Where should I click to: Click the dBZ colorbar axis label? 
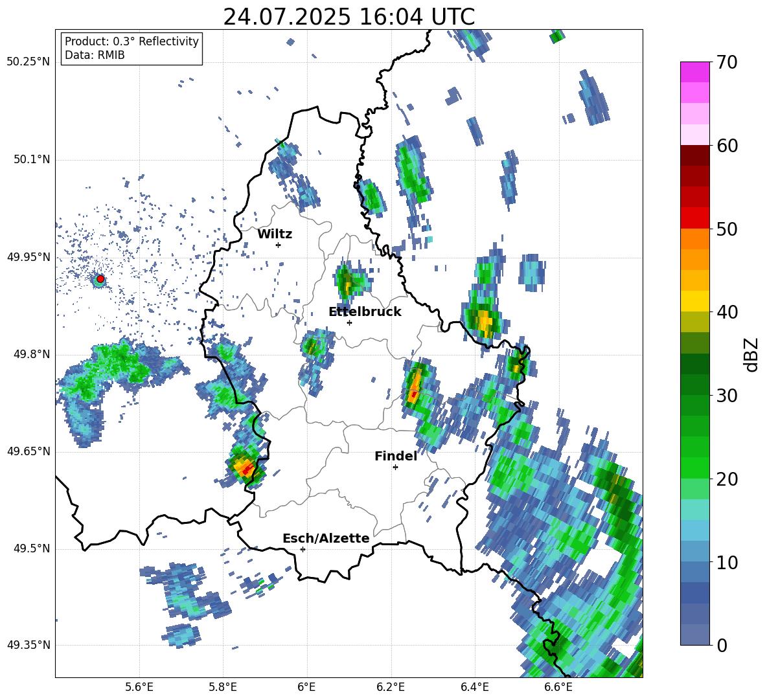(x=752, y=354)
